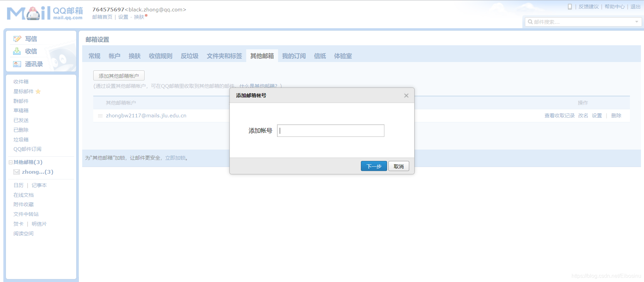
Task: Click the 换肤 link in the header
Action: pos(139,17)
